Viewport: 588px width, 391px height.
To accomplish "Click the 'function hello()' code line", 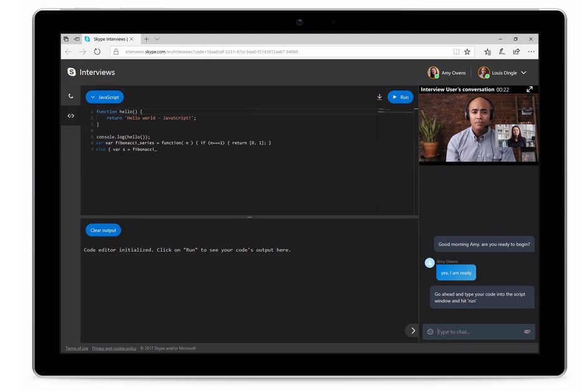I will (119, 112).
